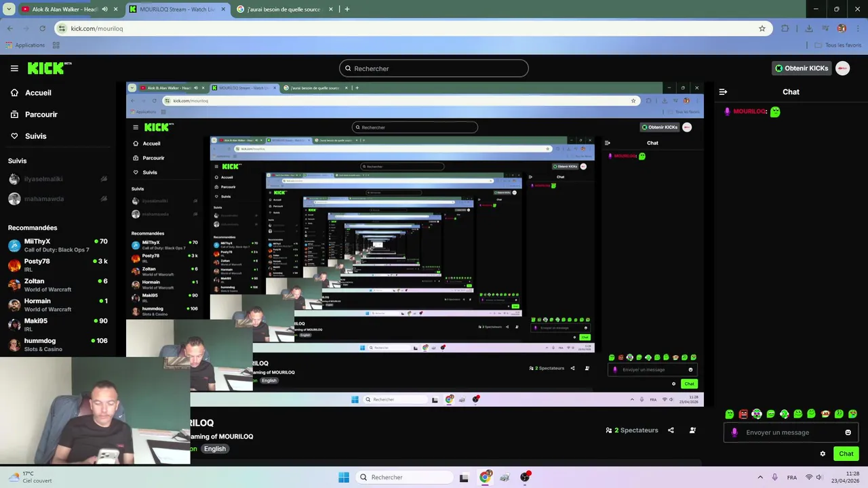Go to Suivis in Kick sidebar
The image size is (868, 488).
tap(36, 136)
